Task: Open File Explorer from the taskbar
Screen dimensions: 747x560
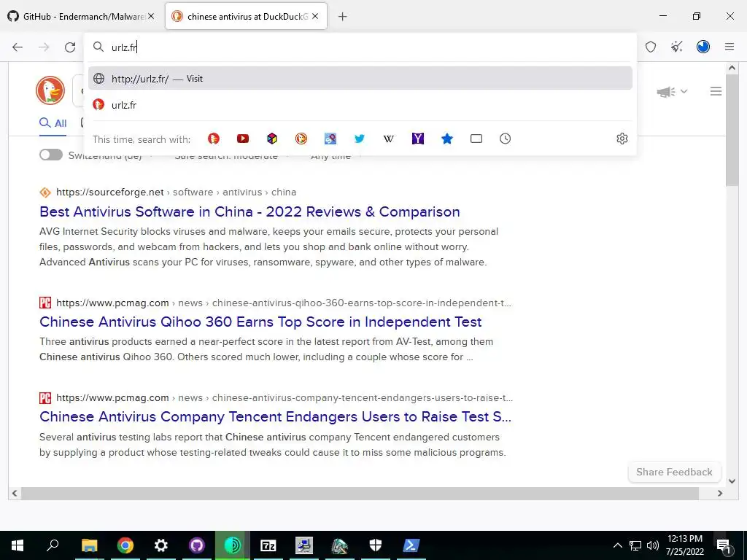Action: click(89, 545)
